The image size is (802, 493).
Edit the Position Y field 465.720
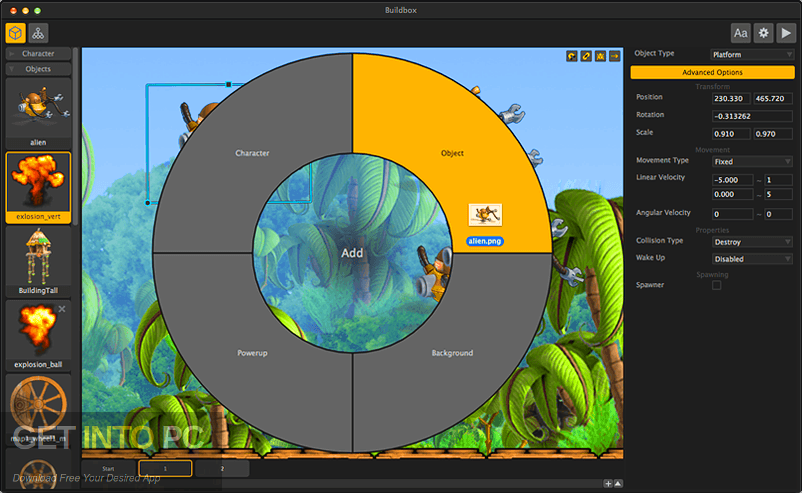773,99
